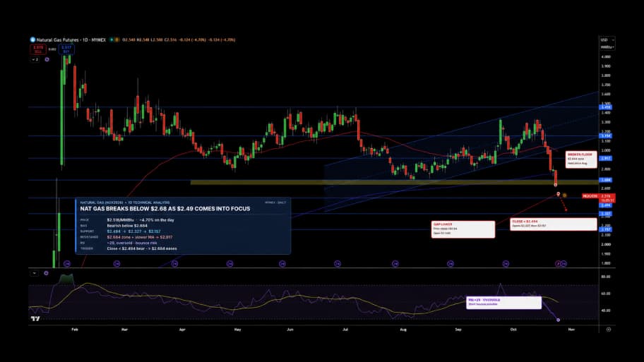Image resolution: width=644 pixels, height=362 pixels.
Task: Select the 3.458 price level label
Action: pyautogui.click(x=606, y=107)
